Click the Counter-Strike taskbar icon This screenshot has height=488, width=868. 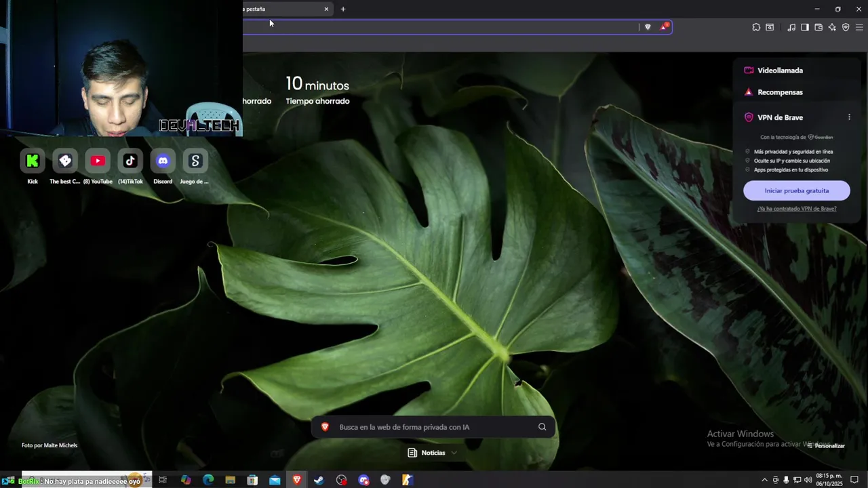[x=408, y=480]
